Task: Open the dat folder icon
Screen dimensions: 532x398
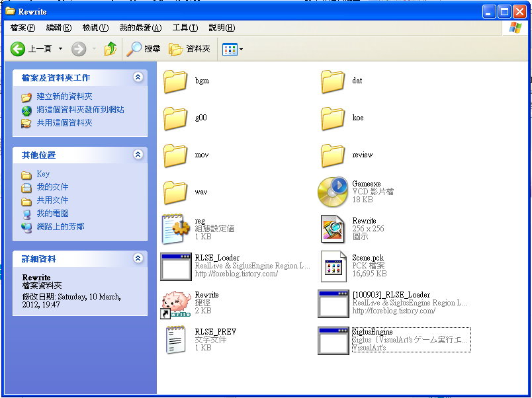Action: tap(332, 81)
